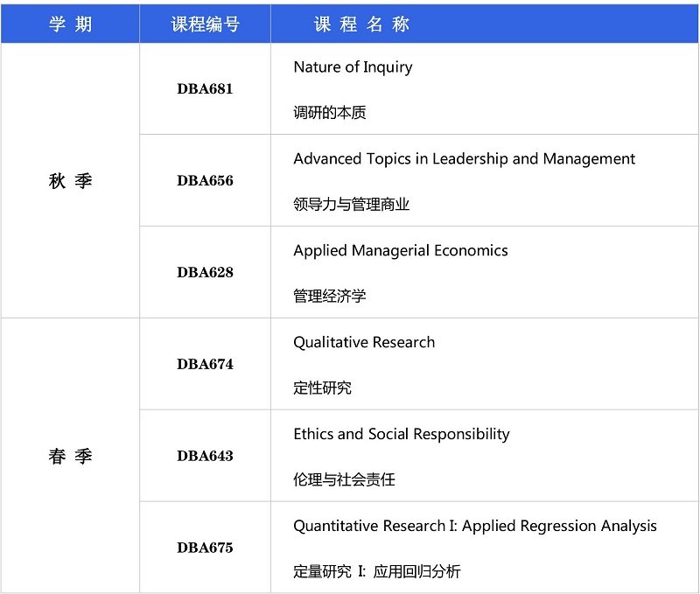Select the text 定性研究
This screenshot has height=594, width=700.
pyautogui.click(x=322, y=388)
